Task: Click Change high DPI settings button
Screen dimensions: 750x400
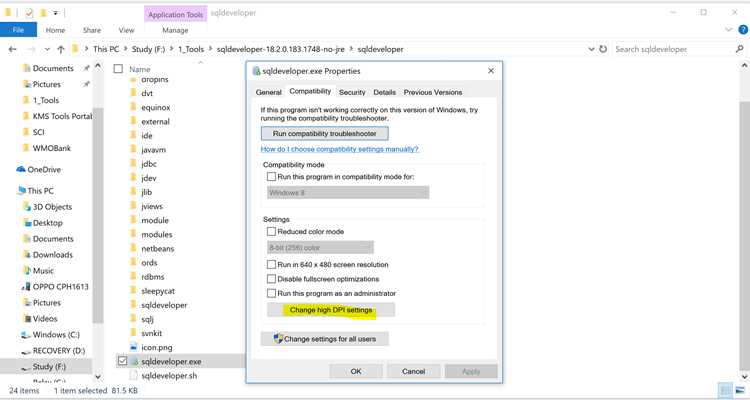Action: (x=331, y=310)
